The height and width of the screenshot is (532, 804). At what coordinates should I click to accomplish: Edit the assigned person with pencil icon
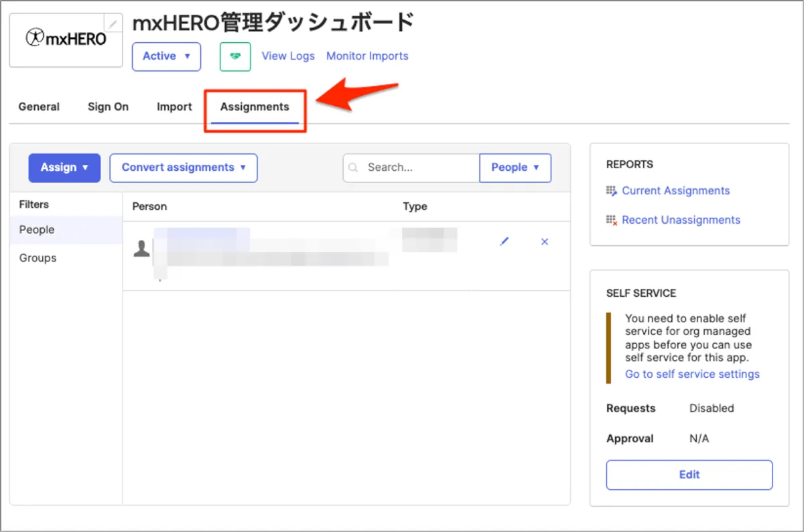point(505,241)
